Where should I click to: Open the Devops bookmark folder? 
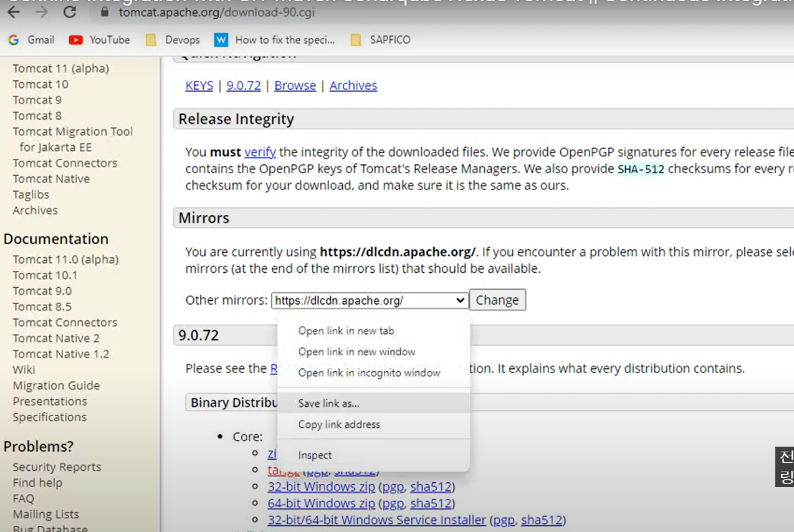(173, 40)
